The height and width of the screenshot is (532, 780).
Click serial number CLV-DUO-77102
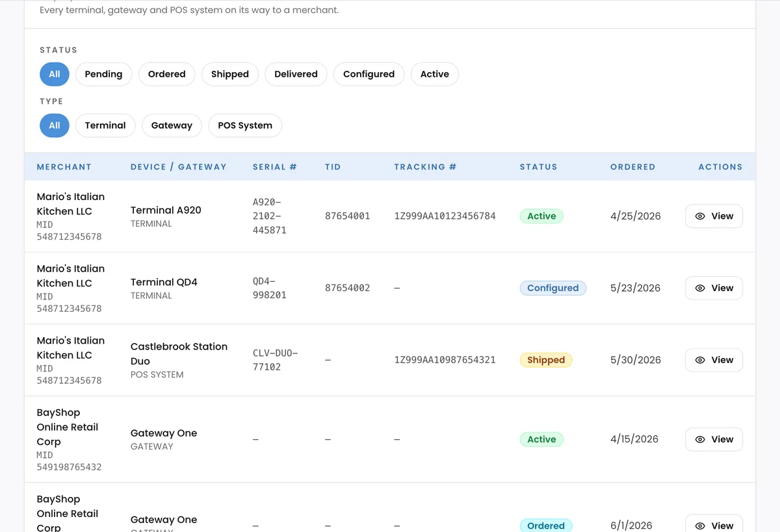pyautogui.click(x=275, y=360)
